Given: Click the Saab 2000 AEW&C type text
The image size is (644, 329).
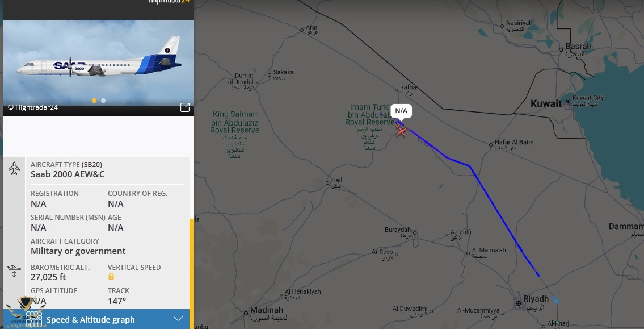Looking at the screenshot, I should (68, 174).
